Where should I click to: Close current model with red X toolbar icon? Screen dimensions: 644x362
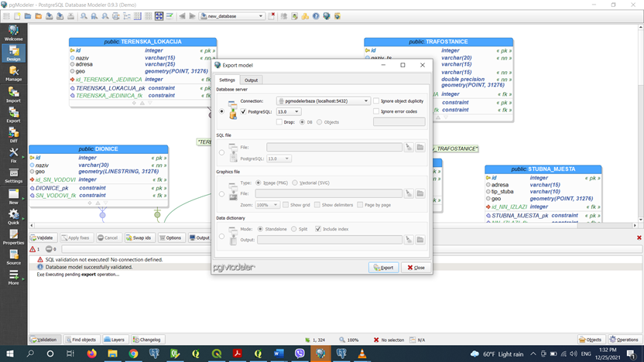coord(272,16)
